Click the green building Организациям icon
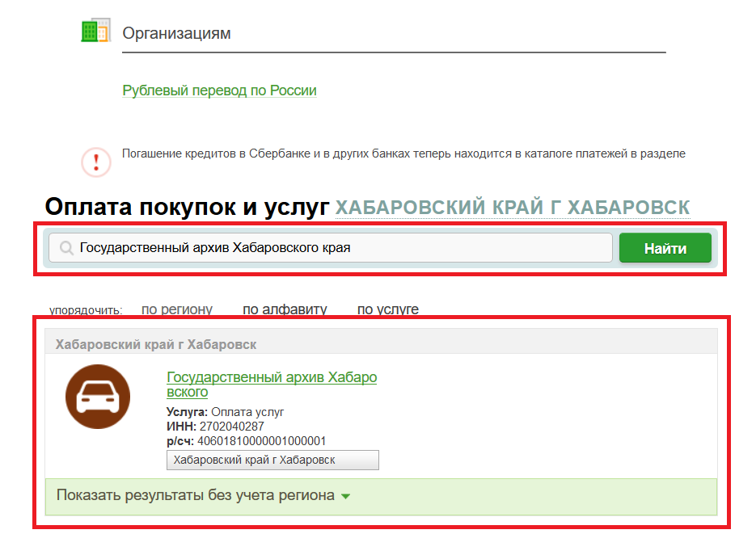 click(x=96, y=31)
